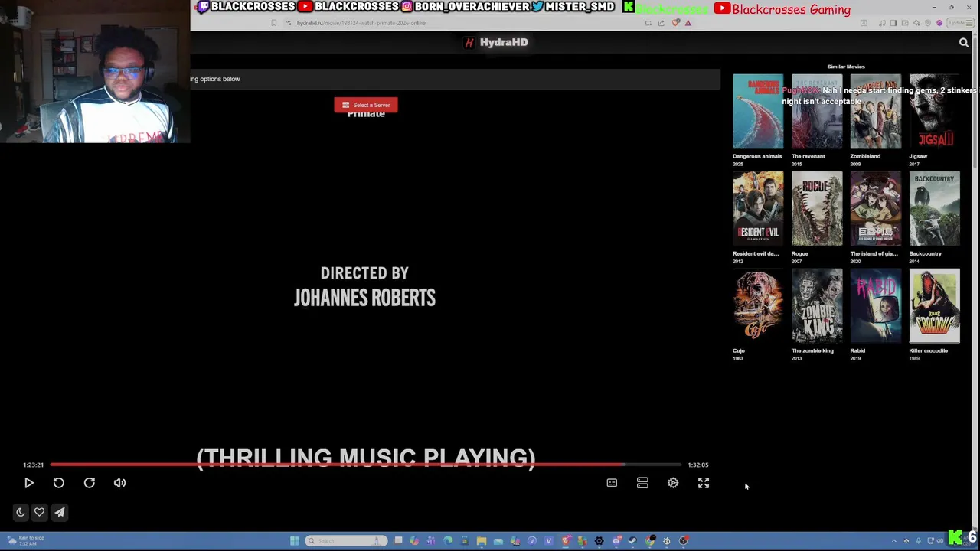Open The Island of Giant Insects poster
Screen dimensions: 980x551
[876, 209]
